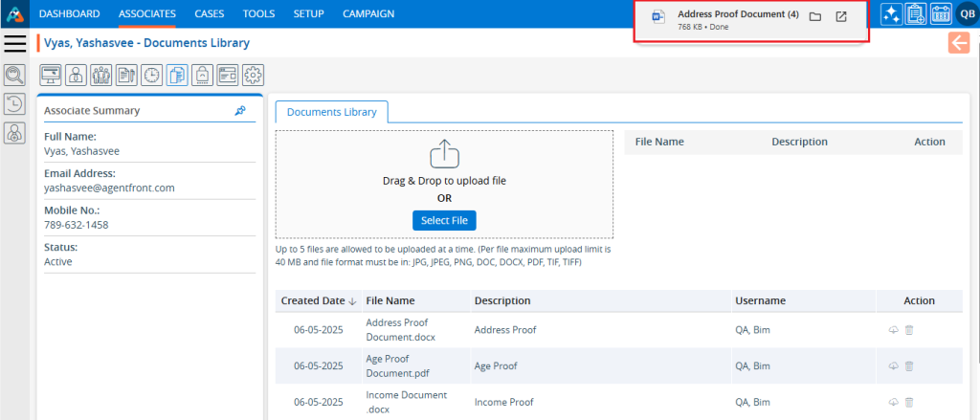Click the Select File button

click(x=444, y=221)
